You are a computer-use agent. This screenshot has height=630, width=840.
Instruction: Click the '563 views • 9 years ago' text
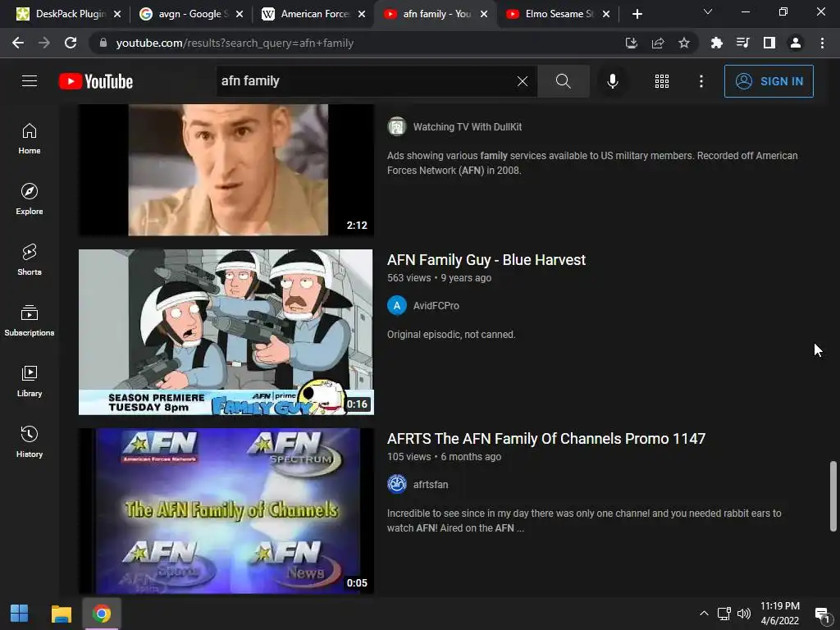440,278
